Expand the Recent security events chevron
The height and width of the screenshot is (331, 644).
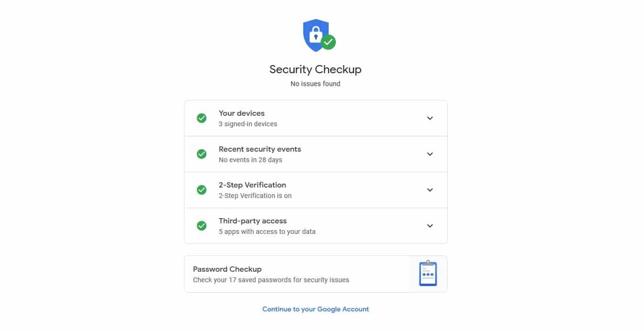[430, 154]
